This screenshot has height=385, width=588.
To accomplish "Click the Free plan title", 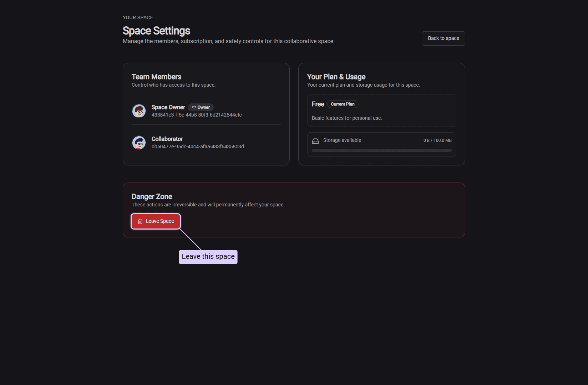I will click(x=318, y=104).
